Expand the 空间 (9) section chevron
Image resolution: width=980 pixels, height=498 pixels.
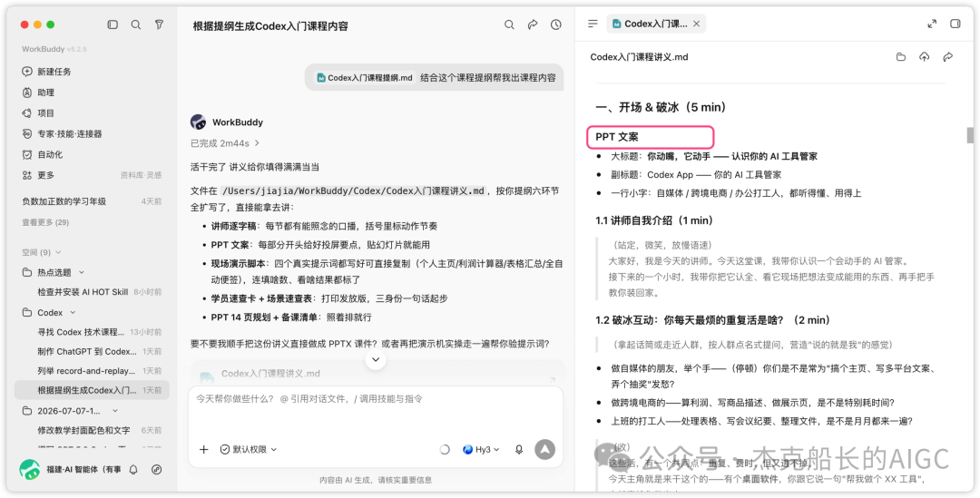point(59,252)
